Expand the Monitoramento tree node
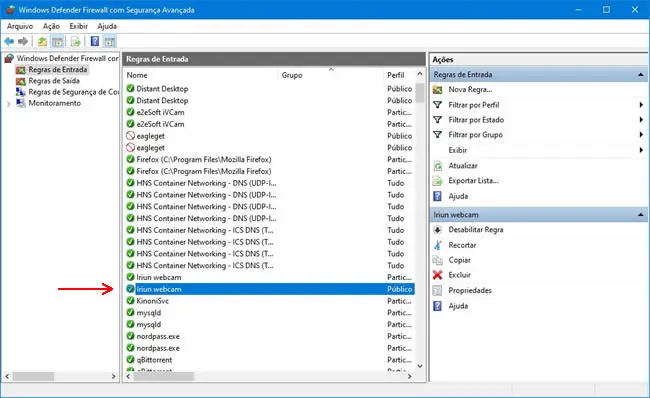Viewport: 650px width, 398px height. (x=8, y=104)
